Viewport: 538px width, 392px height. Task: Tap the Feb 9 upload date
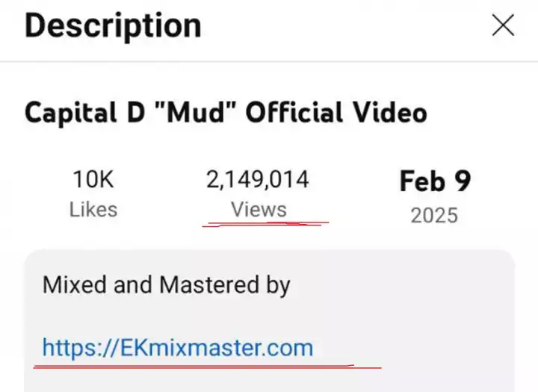[435, 181]
